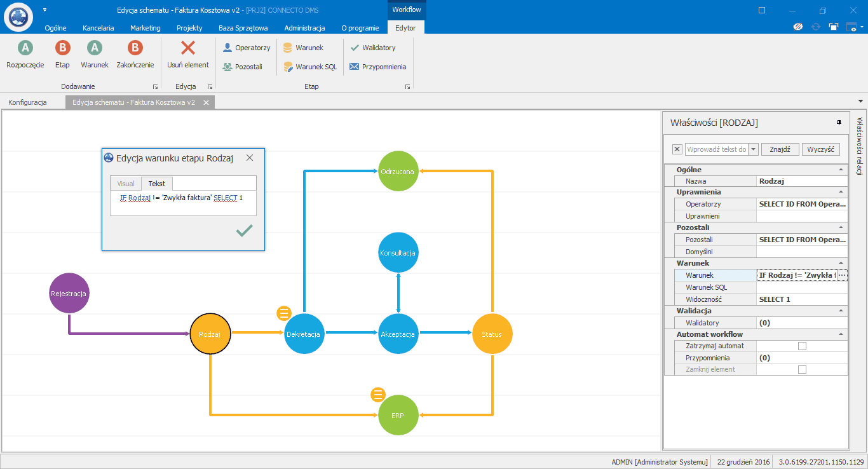Click the Zakończenie ribbon icon
This screenshot has height=469, width=868.
coord(135,48)
